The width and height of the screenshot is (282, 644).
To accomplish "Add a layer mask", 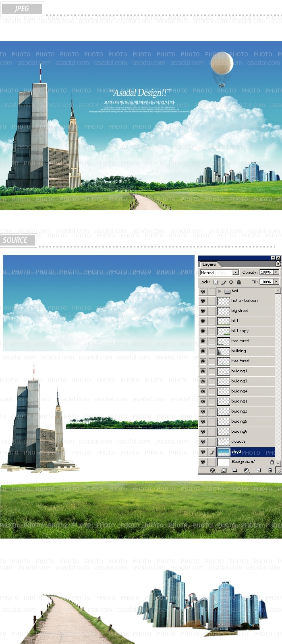I will pyautogui.click(x=224, y=470).
